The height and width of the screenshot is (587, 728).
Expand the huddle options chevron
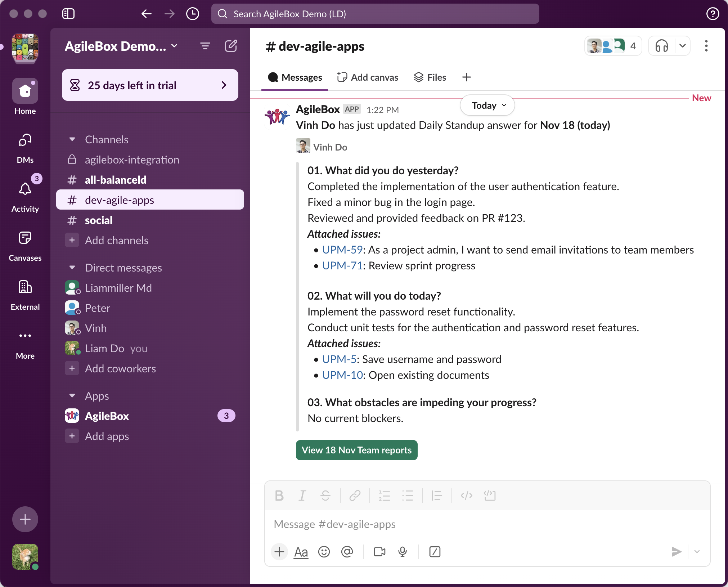click(682, 46)
